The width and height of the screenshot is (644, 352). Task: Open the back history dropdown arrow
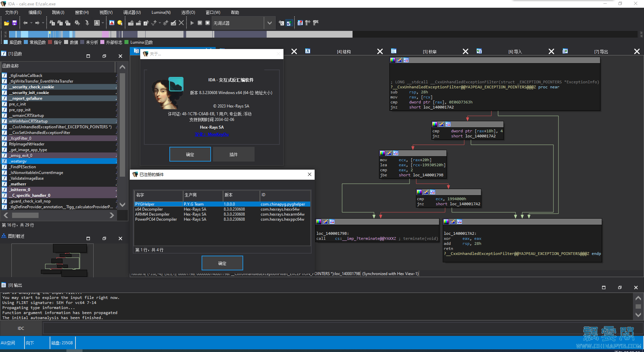(31, 23)
